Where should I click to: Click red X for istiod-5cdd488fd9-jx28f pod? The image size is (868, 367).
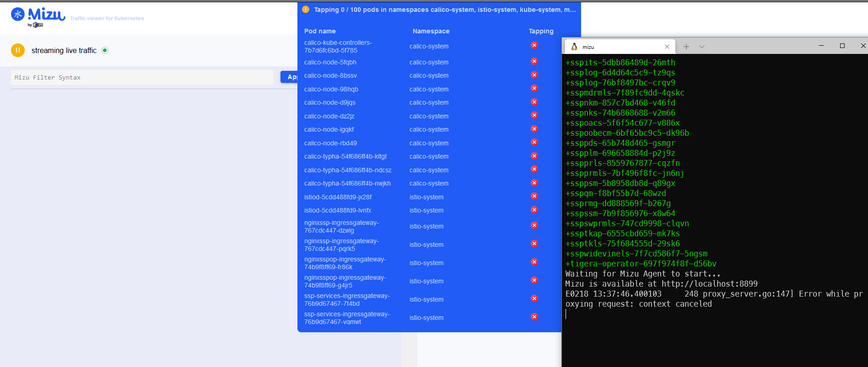534,196
